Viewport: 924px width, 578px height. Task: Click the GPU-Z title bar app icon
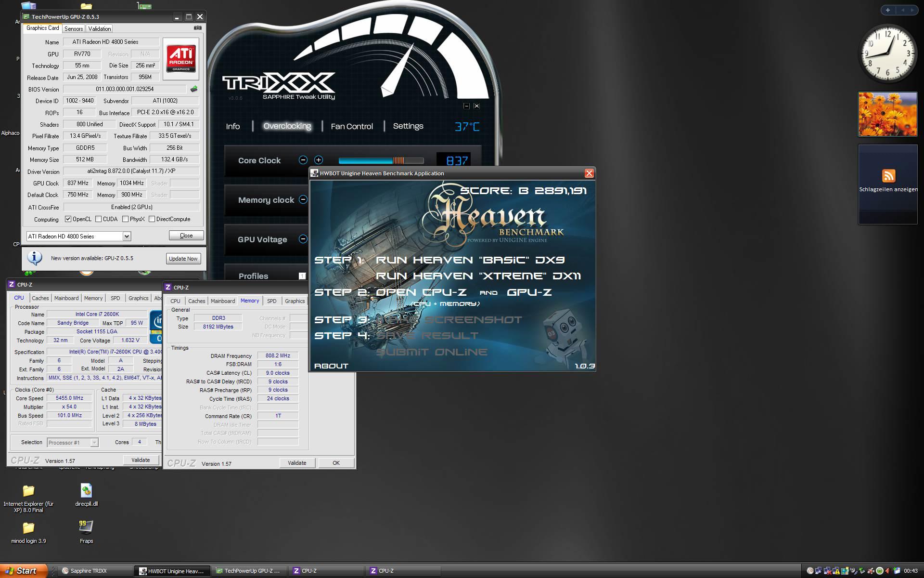(26, 17)
